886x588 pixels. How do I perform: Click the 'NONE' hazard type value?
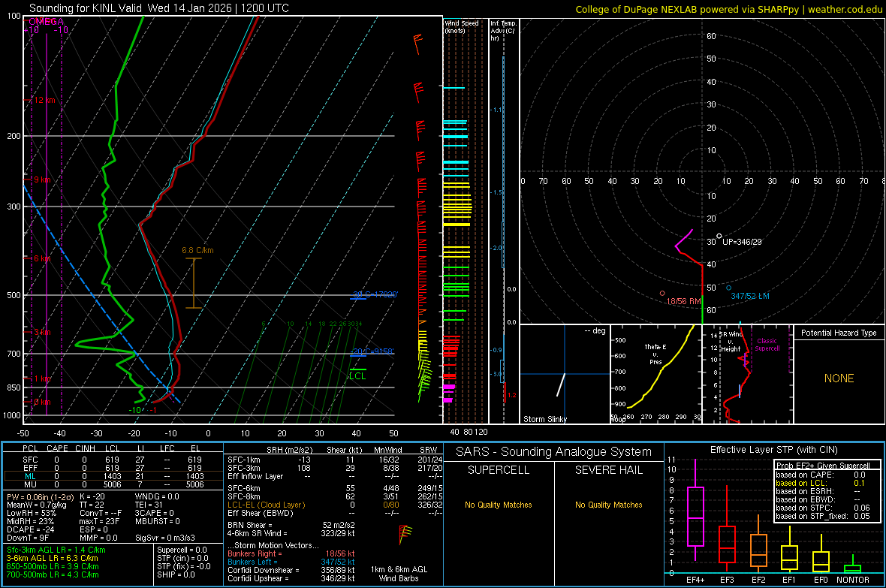[x=839, y=378]
